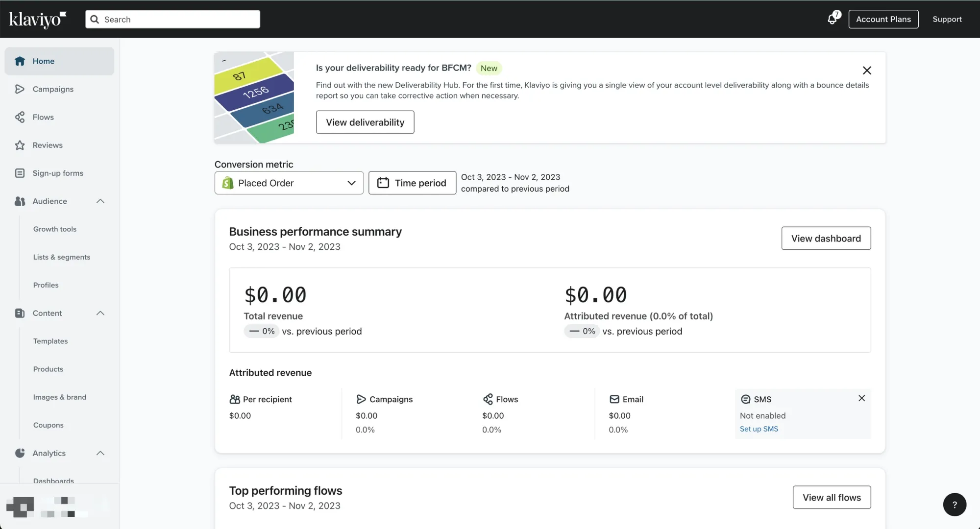Open Campaigns from sidebar
Screen dimensions: 980x529
click(x=59, y=89)
